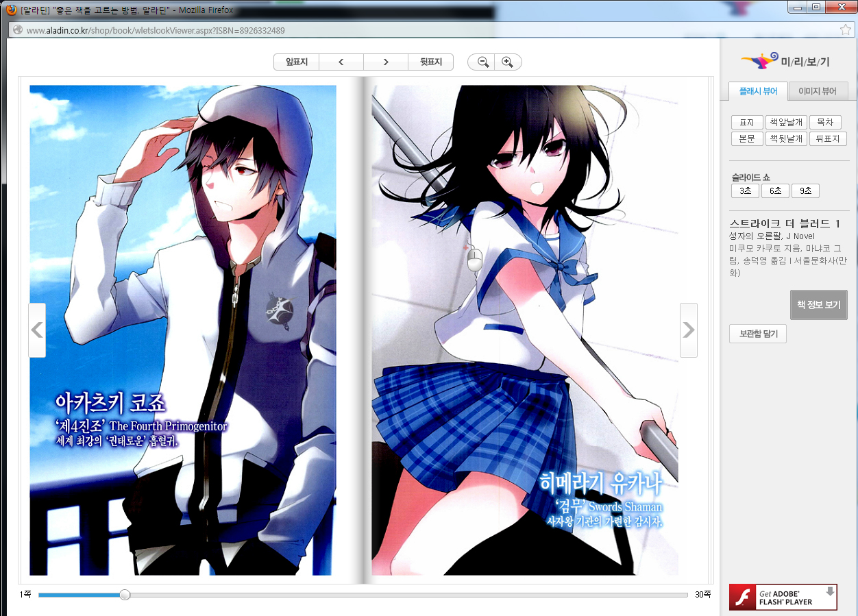Click the zoom out magnifier icon

coord(483,62)
